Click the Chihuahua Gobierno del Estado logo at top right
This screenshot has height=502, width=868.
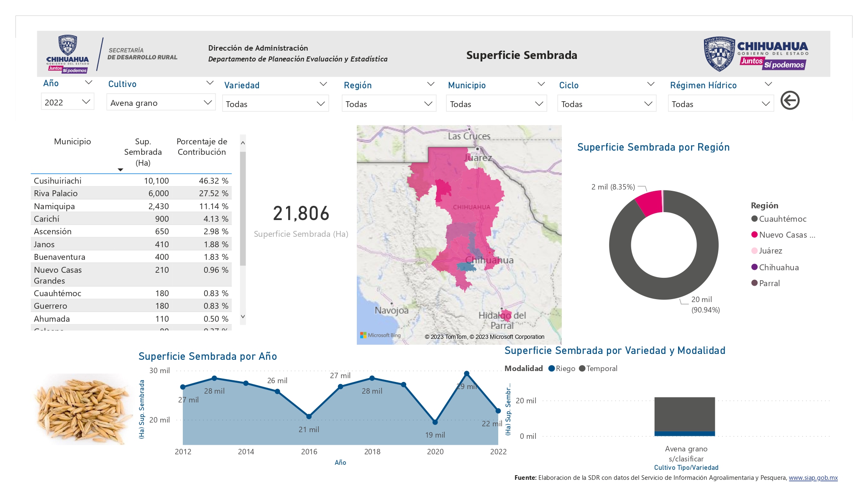point(755,54)
